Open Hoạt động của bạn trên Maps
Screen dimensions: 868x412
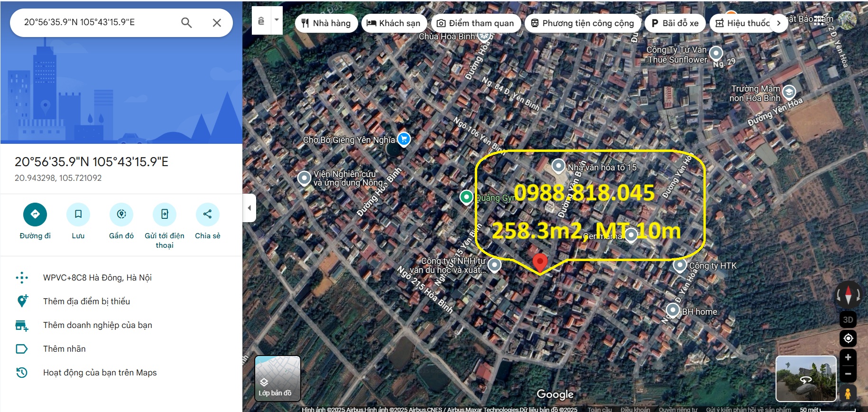pyautogui.click(x=100, y=373)
